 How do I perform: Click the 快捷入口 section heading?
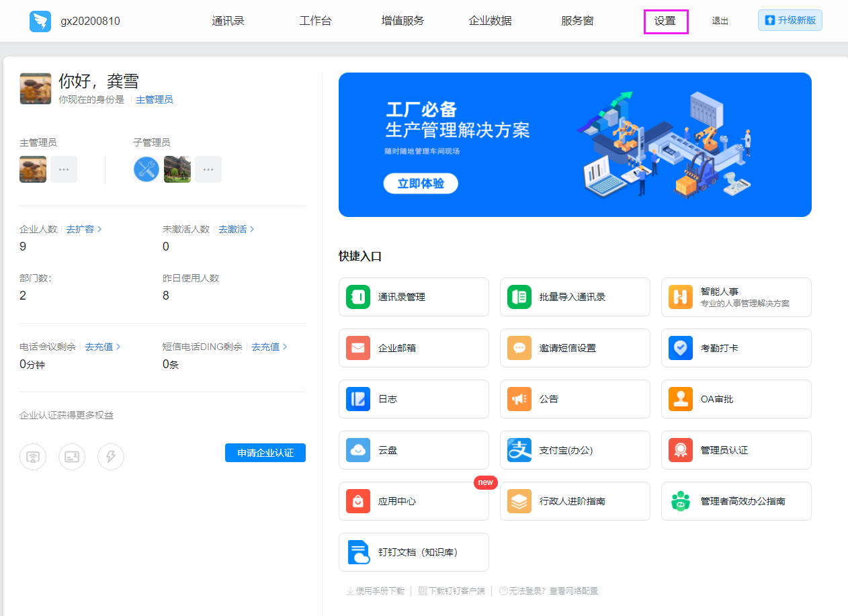point(360,257)
